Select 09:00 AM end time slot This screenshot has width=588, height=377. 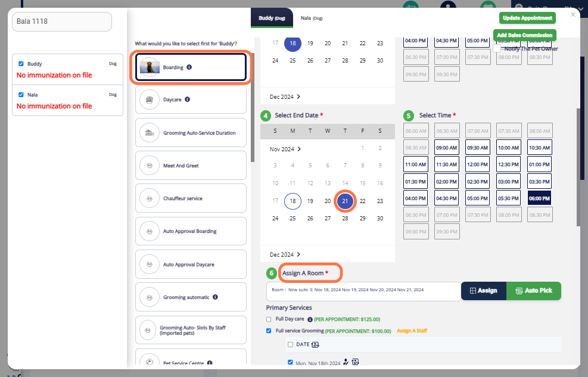click(x=447, y=148)
